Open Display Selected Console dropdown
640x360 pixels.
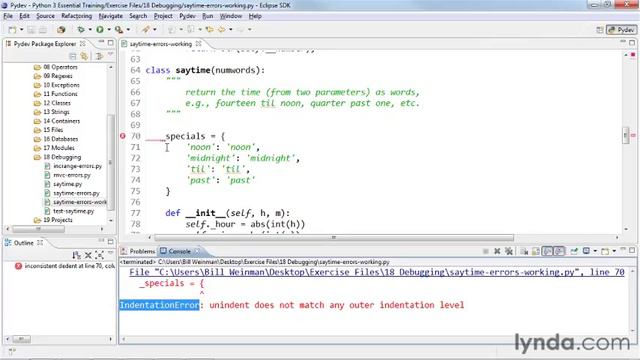[x=595, y=251]
